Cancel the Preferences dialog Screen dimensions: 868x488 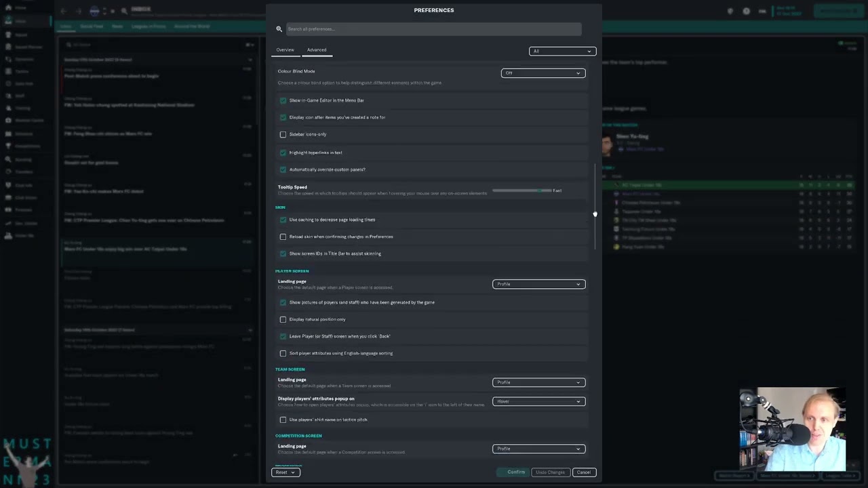(x=583, y=472)
